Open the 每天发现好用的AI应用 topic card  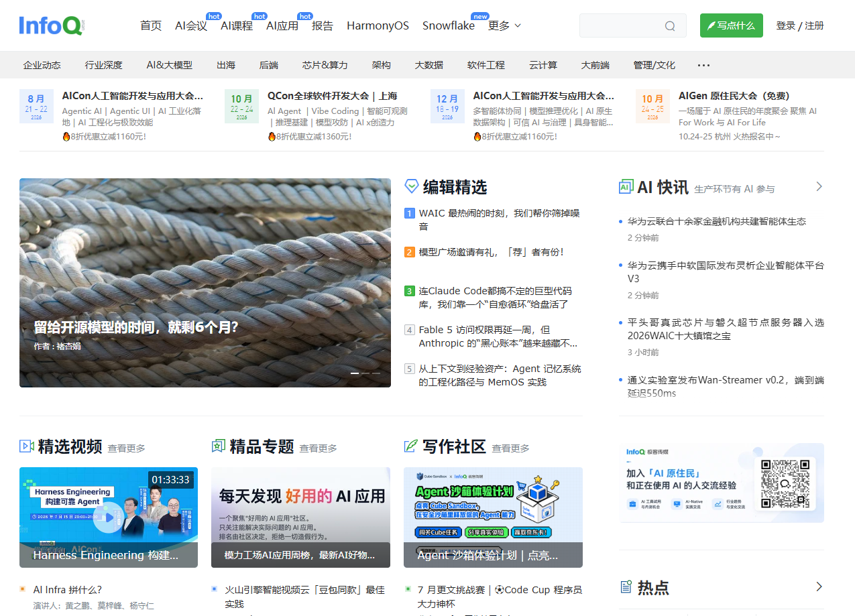[x=300, y=517]
